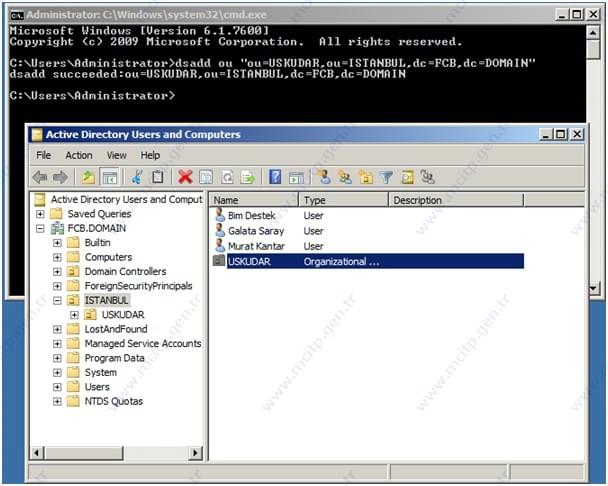Screen dimensions: 608x486
Task: Click the Paste clipboard icon
Action: 157,177
